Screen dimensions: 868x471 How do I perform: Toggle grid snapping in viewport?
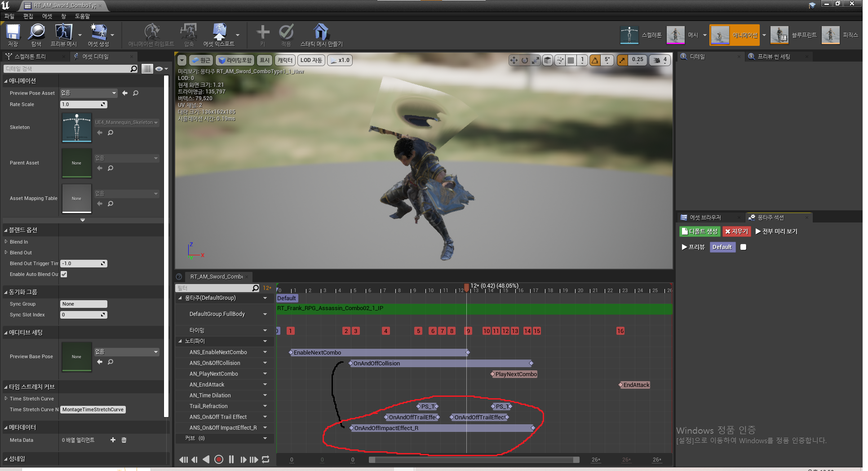[571, 60]
